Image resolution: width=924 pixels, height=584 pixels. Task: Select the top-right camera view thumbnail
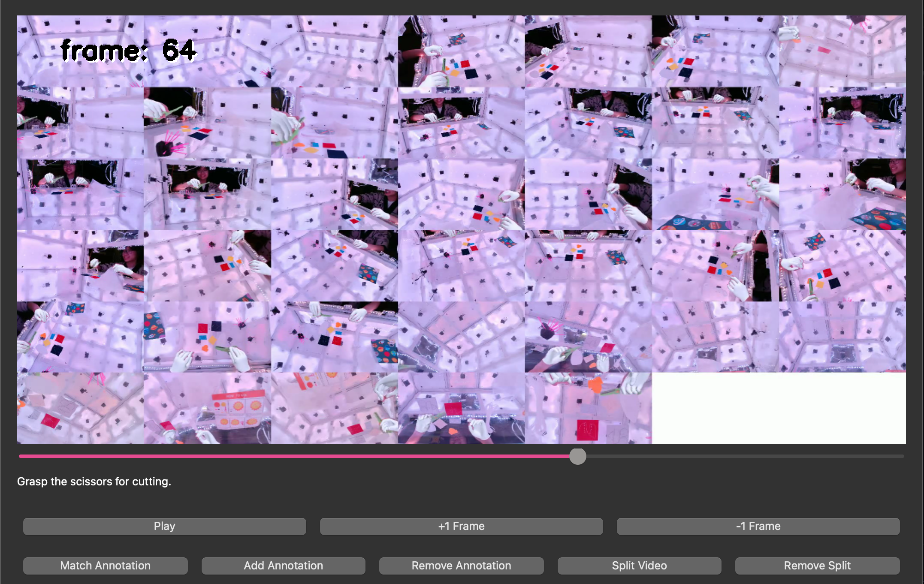pyautogui.click(x=842, y=51)
